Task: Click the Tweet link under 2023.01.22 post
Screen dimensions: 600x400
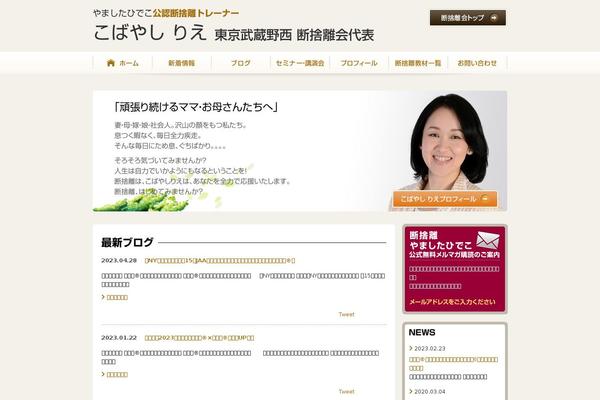Action: pos(346,391)
